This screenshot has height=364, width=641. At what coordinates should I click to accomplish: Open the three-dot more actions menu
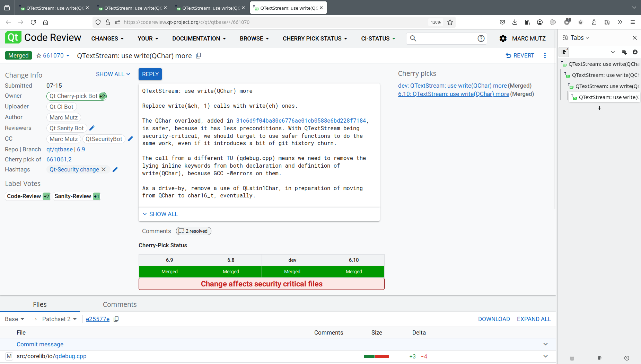pyautogui.click(x=545, y=56)
